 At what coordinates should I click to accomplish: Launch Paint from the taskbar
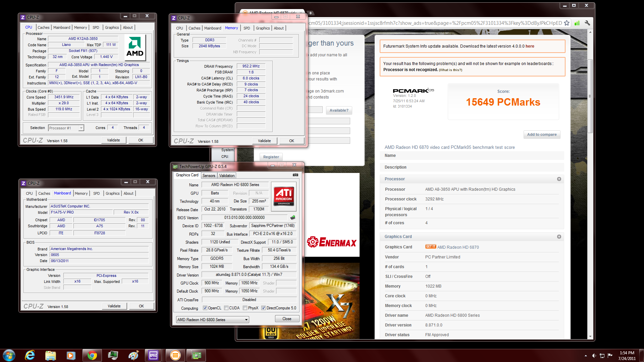click(133, 355)
